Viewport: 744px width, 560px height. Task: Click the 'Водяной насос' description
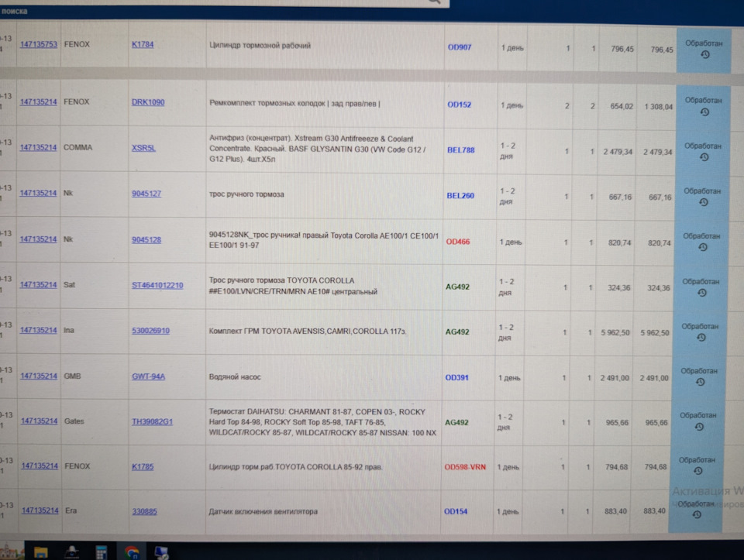pyautogui.click(x=235, y=377)
